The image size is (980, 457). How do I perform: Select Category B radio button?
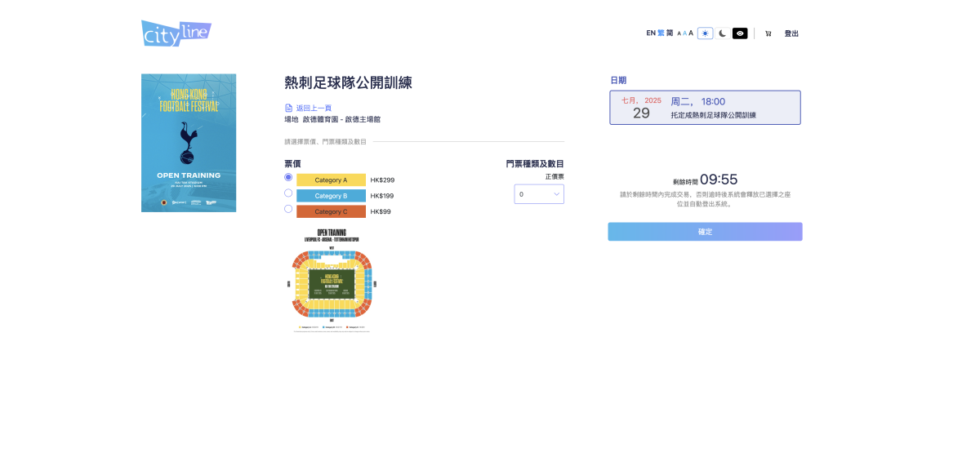288,193
